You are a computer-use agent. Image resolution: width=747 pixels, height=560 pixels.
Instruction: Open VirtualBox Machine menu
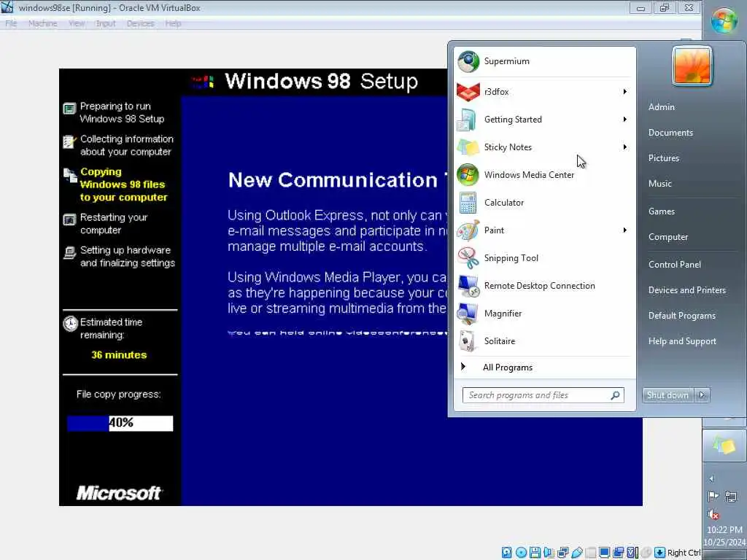coord(42,23)
